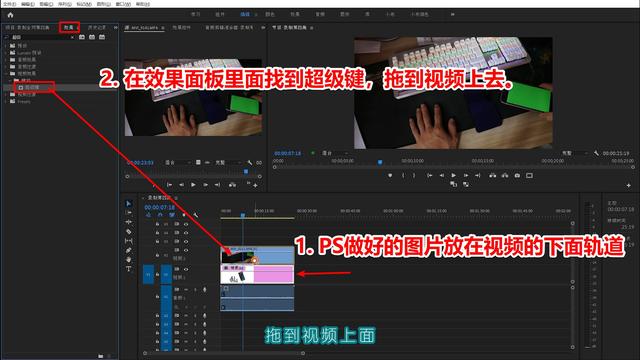The image size is (640, 360).
Task: Switch to the Effect Controls tab
Action: [x=181, y=27]
